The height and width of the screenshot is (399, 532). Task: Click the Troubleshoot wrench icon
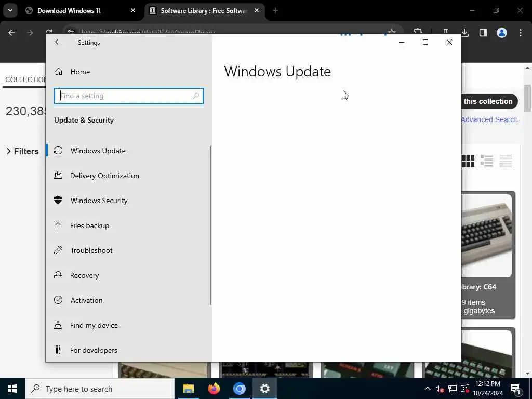click(x=58, y=250)
